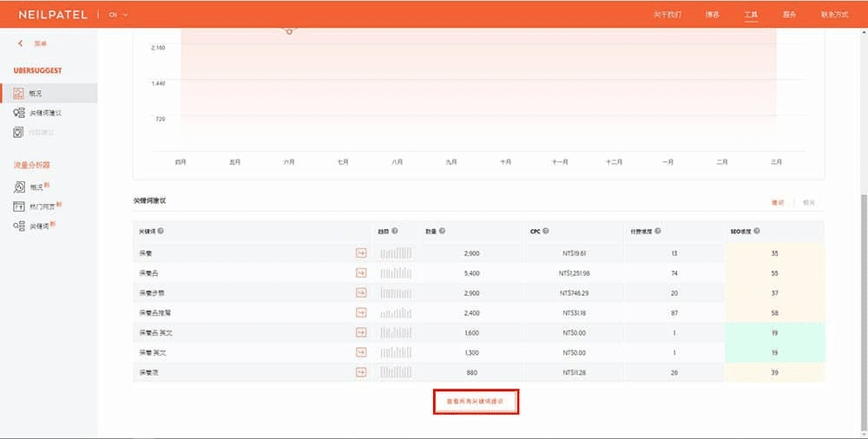This screenshot has height=439, width=868.
Task: Switch to the 建议 tab above the table
Action: (778, 203)
